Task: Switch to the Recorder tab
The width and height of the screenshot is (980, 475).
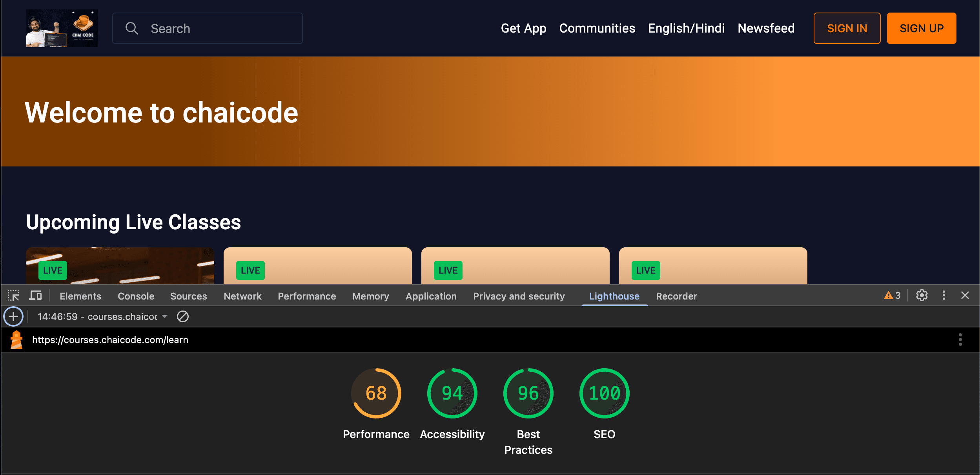Action: (x=676, y=296)
